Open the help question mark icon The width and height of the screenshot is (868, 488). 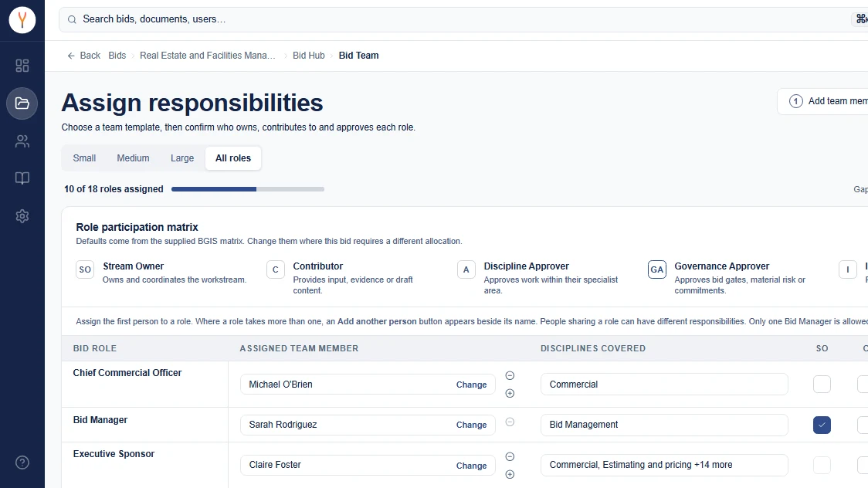(x=22, y=463)
